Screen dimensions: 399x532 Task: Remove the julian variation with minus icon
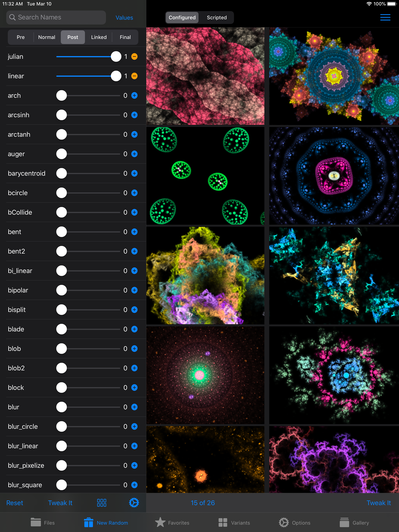[134, 56]
